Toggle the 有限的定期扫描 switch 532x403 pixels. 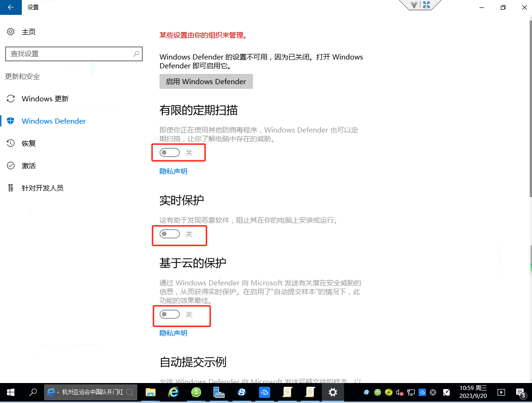(170, 152)
